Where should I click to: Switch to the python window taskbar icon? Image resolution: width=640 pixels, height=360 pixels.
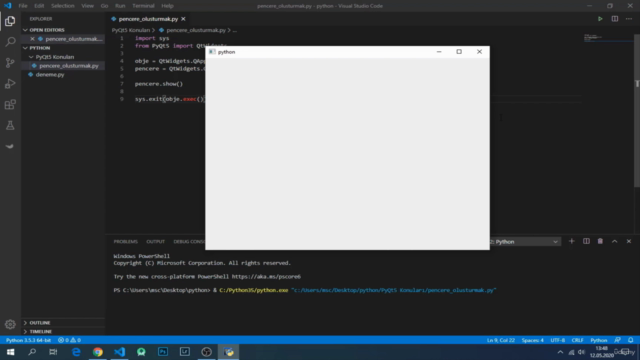pyautogui.click(x=228, y=352)
